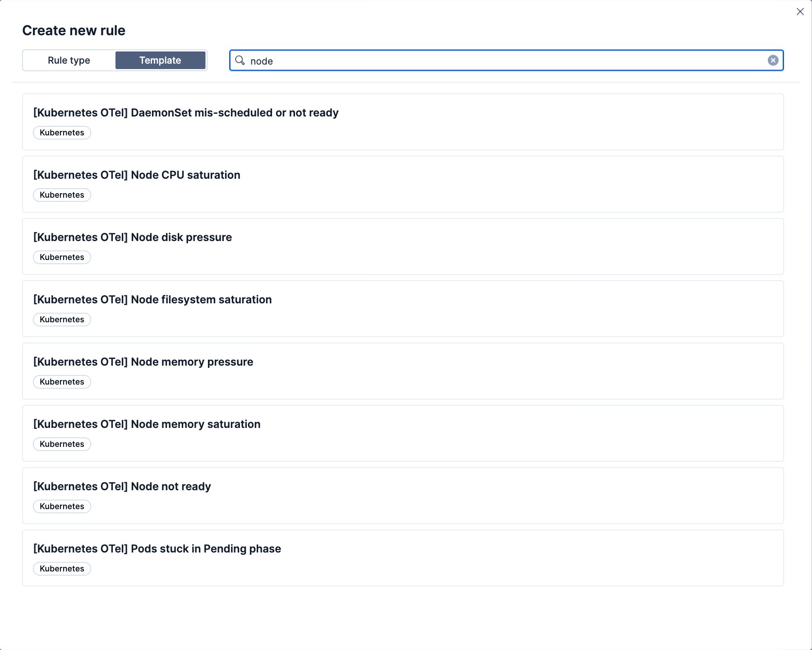The height and width of the screenshot is (650, 812).
Task: Click the magnifier search icon
Action: point(240,60)
